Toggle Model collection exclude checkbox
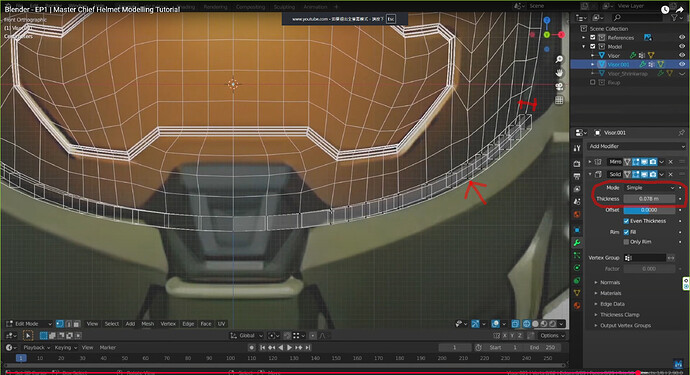 click(593, 46)
